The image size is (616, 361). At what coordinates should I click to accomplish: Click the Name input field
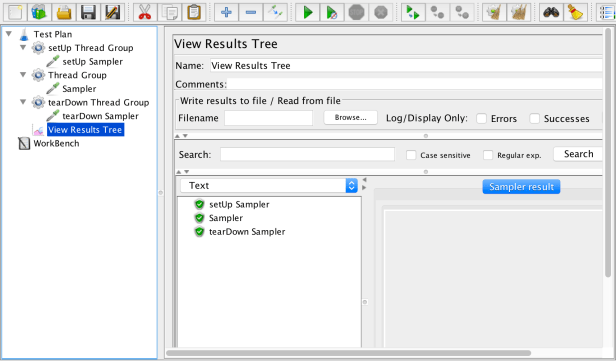tap(406, 66)
